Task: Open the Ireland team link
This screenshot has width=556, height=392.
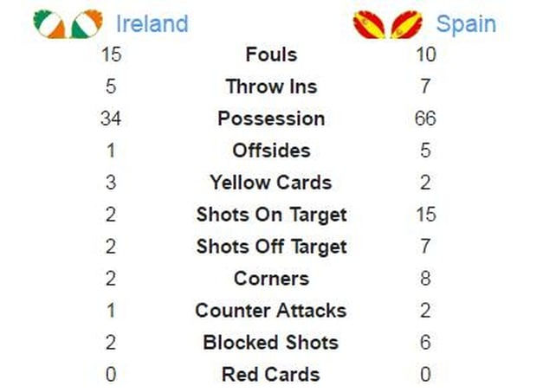Action: pos(152,23)
